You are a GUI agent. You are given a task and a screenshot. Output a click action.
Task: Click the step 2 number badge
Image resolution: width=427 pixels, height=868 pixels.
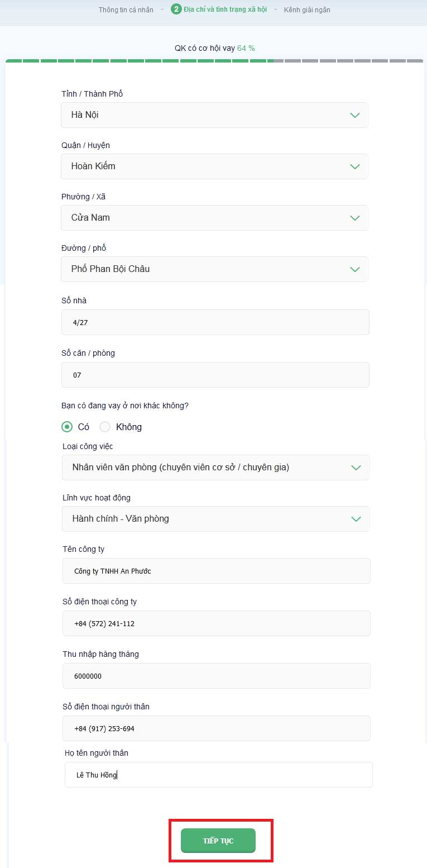(x=176, y=9)
